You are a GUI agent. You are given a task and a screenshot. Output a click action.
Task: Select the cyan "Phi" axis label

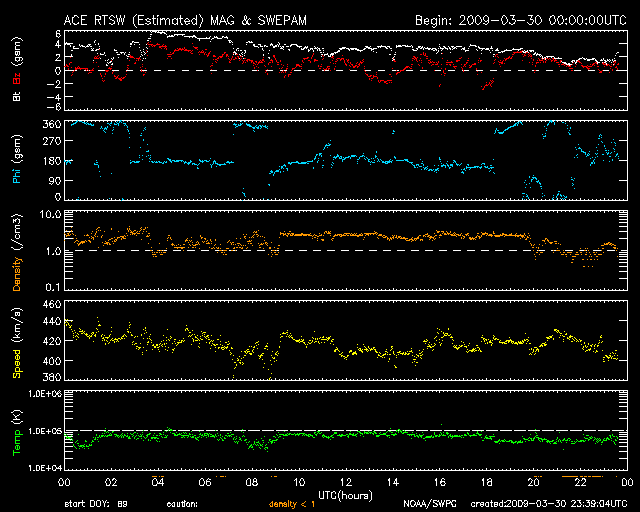pos(17,174)
